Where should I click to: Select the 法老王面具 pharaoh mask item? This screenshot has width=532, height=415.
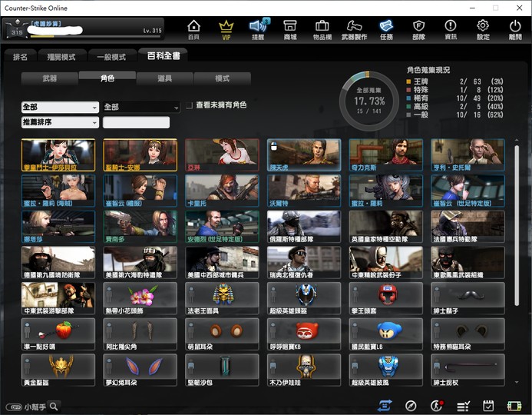(x=222, y=298)
